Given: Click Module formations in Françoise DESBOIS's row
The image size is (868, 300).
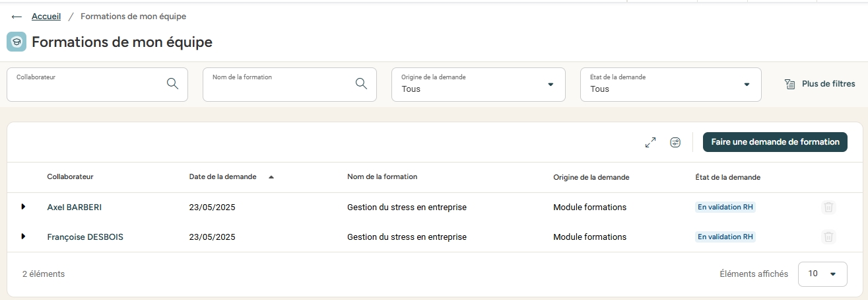Looking at the screenshot, I should pyautogui.click(x=589, y=237).
